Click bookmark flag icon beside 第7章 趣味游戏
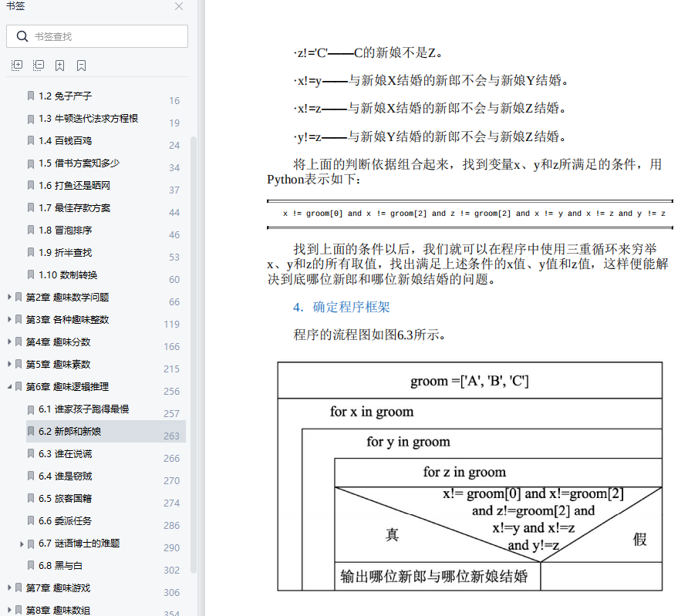 [x=19, y=588]
